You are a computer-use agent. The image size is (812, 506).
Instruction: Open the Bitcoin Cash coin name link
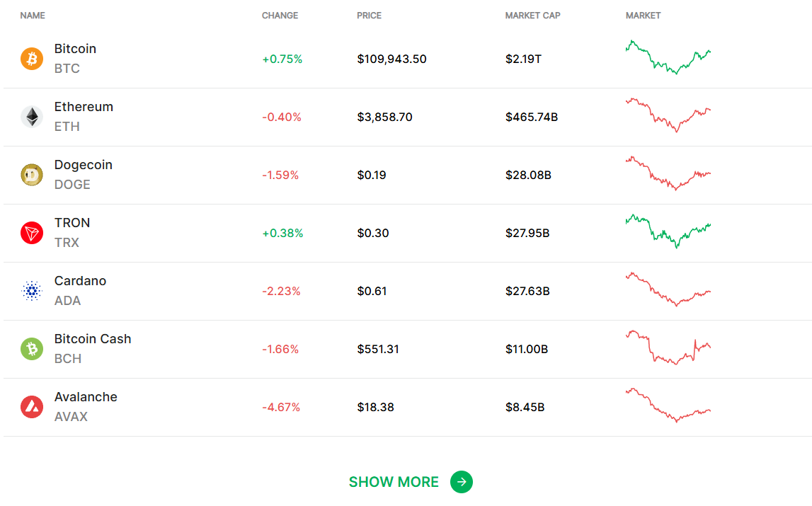pos(93,339)
